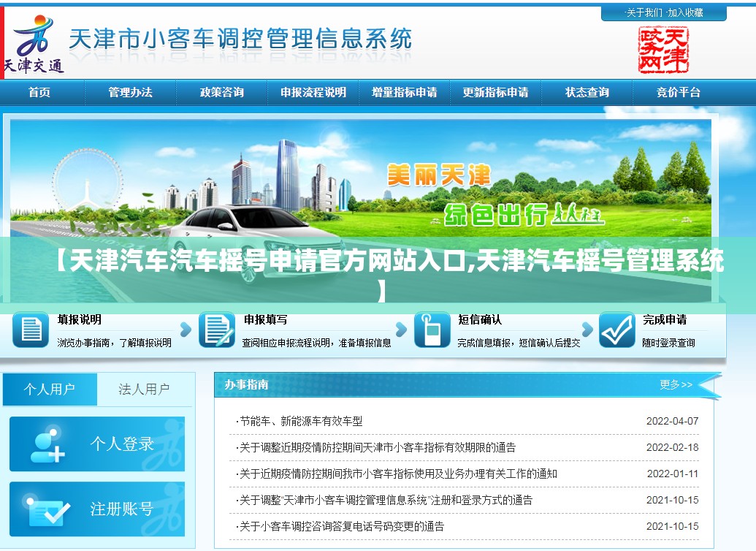Switch to the 个人用户 tab

[50, 389]
